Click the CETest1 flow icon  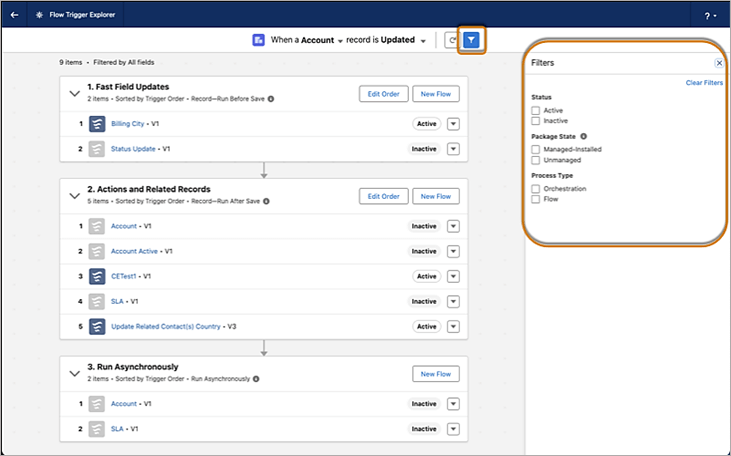point(97,276)
